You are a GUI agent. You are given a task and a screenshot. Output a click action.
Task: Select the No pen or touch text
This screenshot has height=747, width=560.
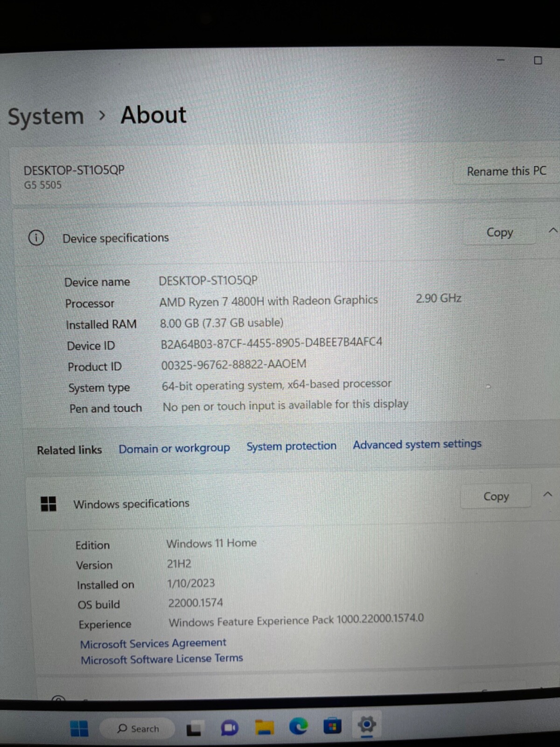coord(285,405)
